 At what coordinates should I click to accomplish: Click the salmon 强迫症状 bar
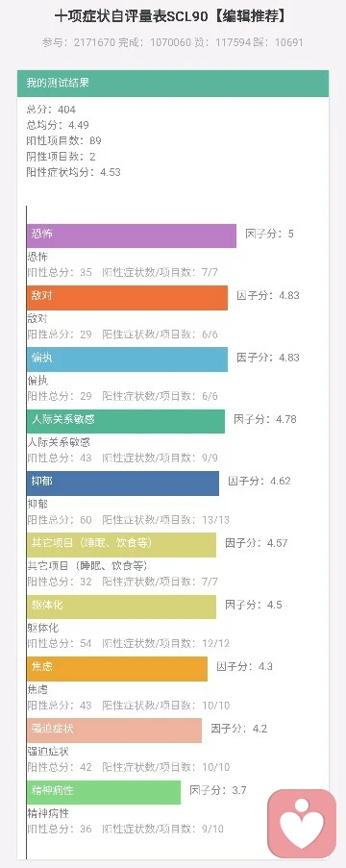(x=114, y=731)
